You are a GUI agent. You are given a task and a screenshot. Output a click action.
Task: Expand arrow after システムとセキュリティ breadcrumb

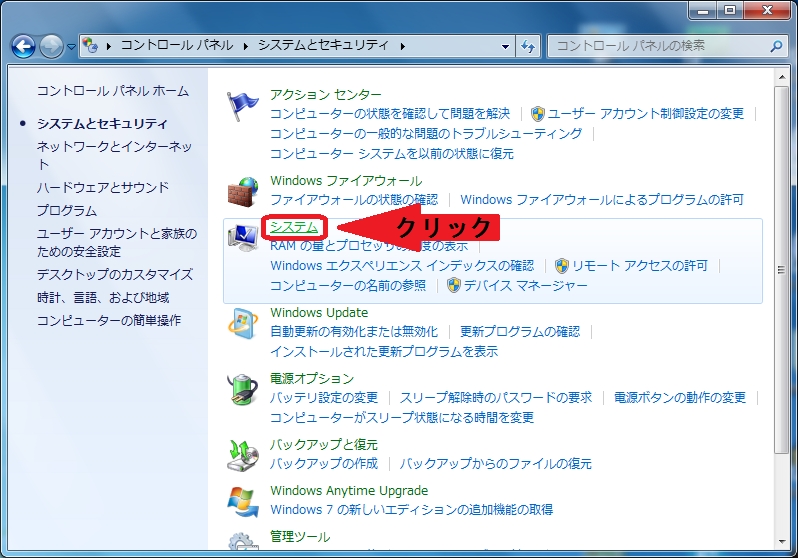point(402,46)
